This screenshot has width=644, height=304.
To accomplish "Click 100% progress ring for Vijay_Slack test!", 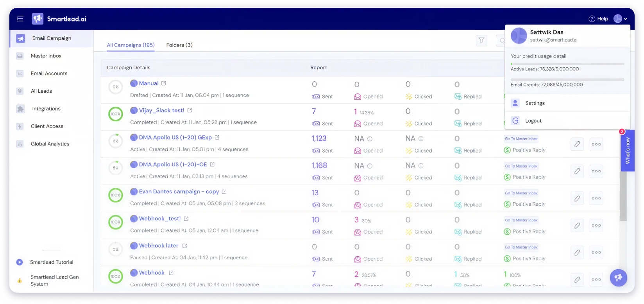I will click(x=115, y=114).
